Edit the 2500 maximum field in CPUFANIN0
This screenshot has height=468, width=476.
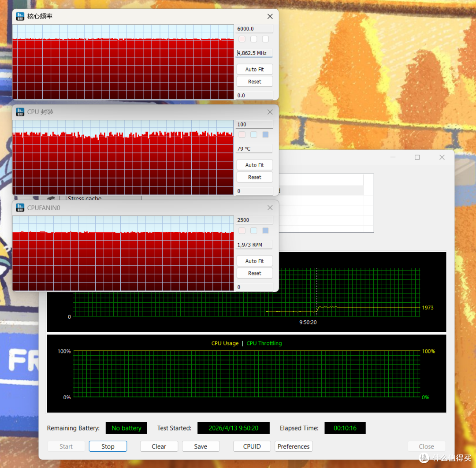click(254, 220)
